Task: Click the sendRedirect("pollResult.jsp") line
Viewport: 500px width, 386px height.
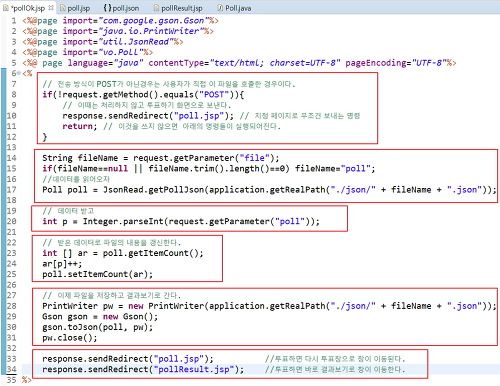Action: 143,370
